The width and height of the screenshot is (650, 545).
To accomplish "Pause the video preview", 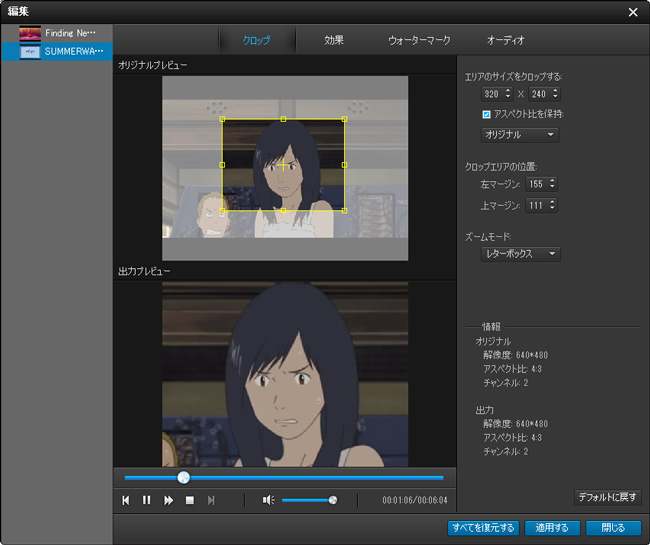I will point(147,500).
